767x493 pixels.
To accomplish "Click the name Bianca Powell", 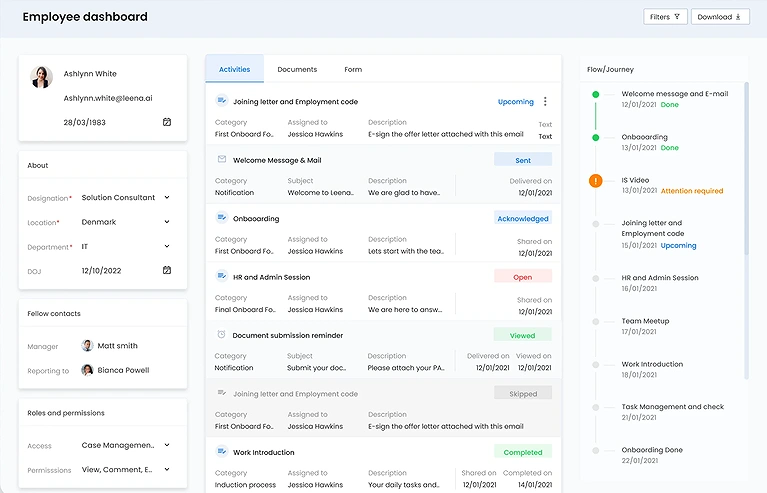I will (x=123, y=370).
